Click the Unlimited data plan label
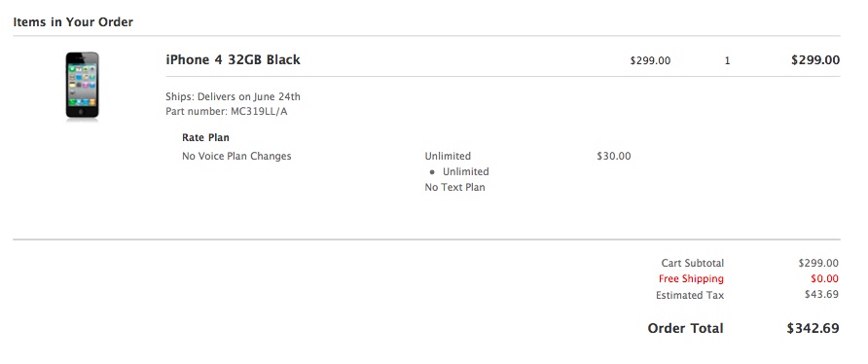This screenshot has height=364, width=868. click(x=448, y=157)
